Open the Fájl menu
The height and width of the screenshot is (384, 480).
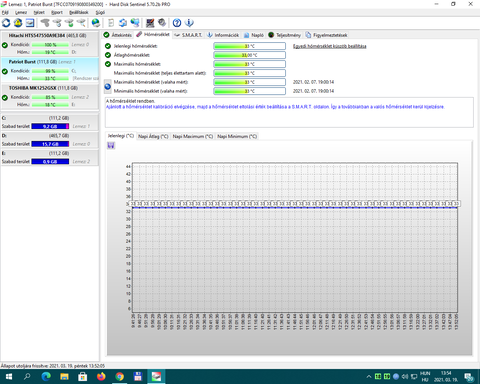click(x=5, y=12)
